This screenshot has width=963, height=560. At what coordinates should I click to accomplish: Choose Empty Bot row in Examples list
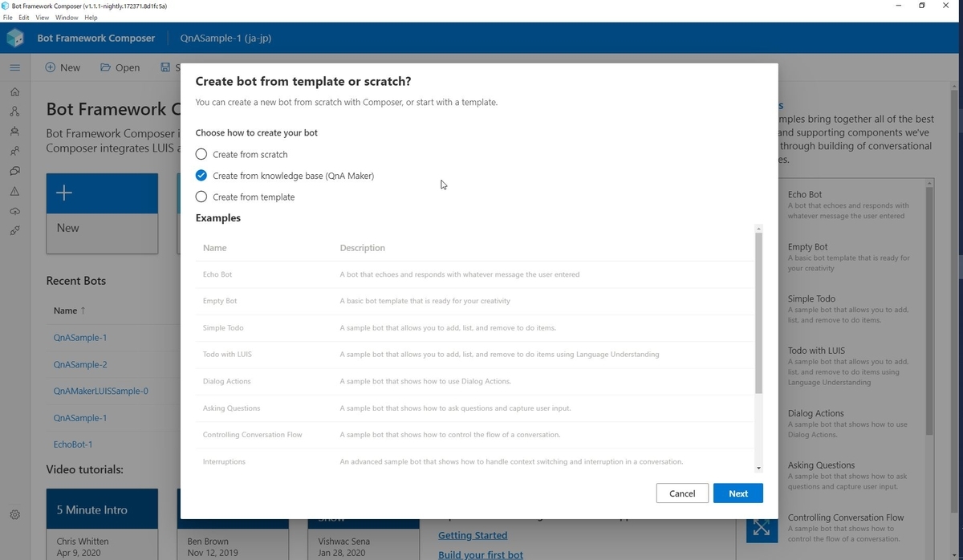pyautogui.click(x=475, y=301)
